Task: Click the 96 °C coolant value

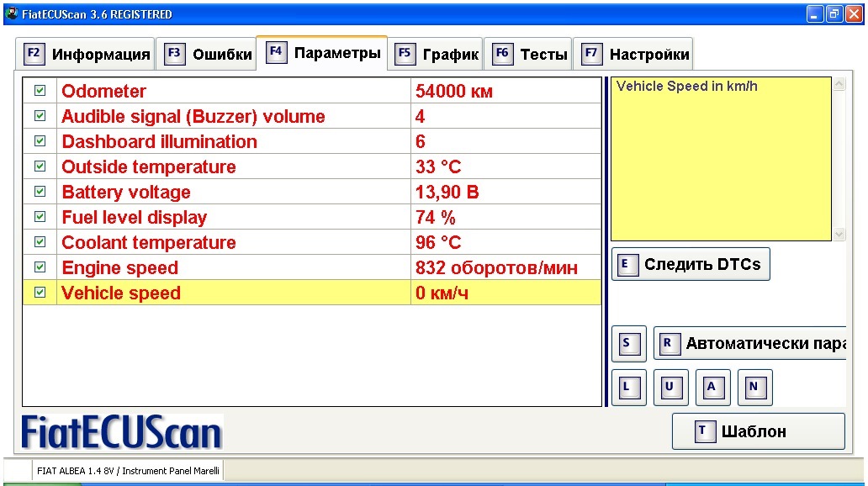Action: coord(438,242)
